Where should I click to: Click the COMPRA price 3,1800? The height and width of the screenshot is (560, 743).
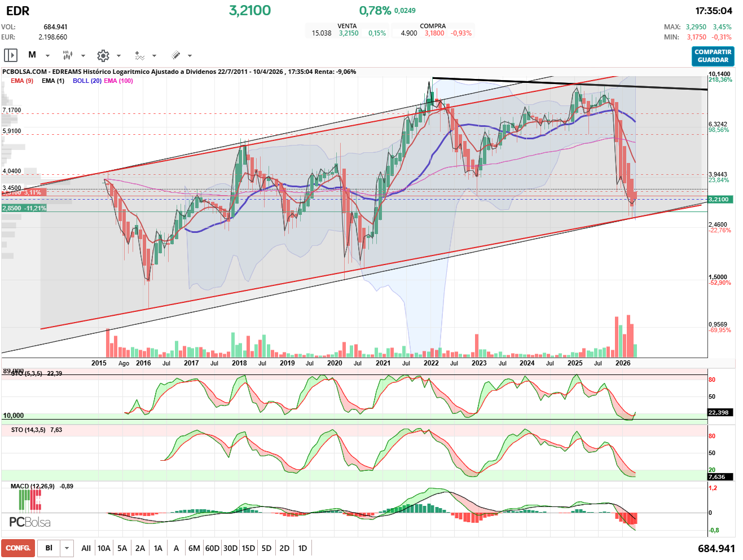(x=434, y=33)
